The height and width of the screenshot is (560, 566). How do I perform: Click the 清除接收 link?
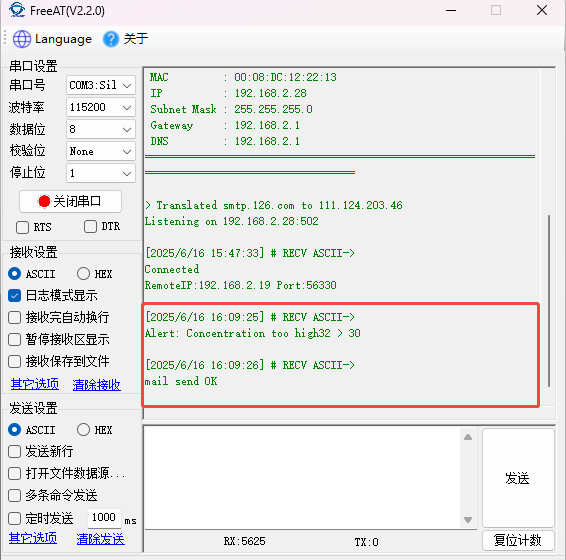96,385
